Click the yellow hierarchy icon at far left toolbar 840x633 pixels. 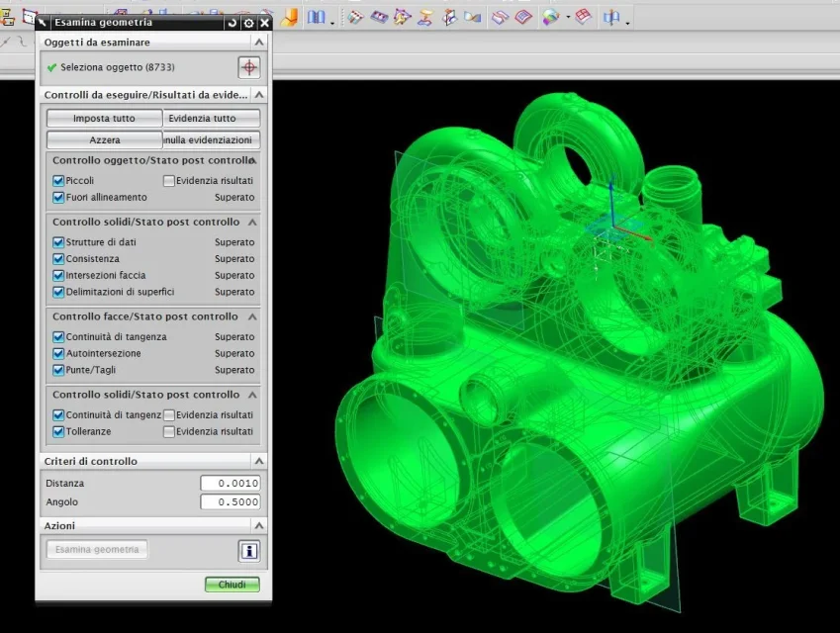[7, 17]
